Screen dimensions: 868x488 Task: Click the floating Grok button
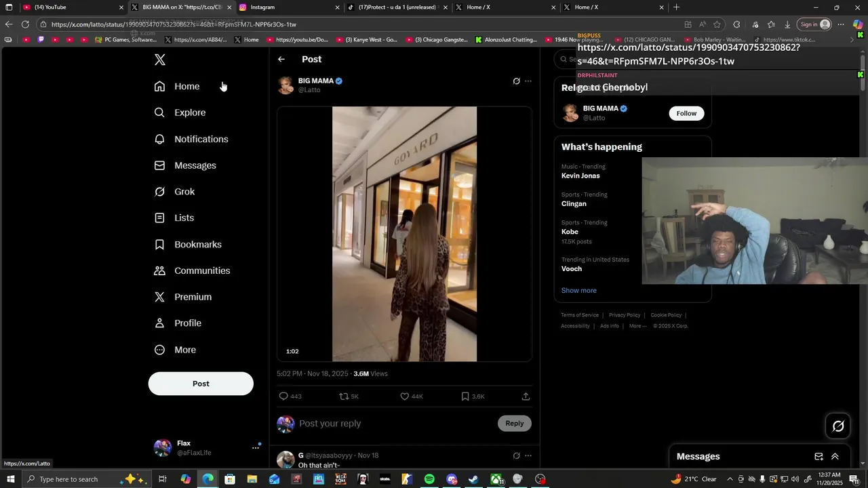pos(838,426)
